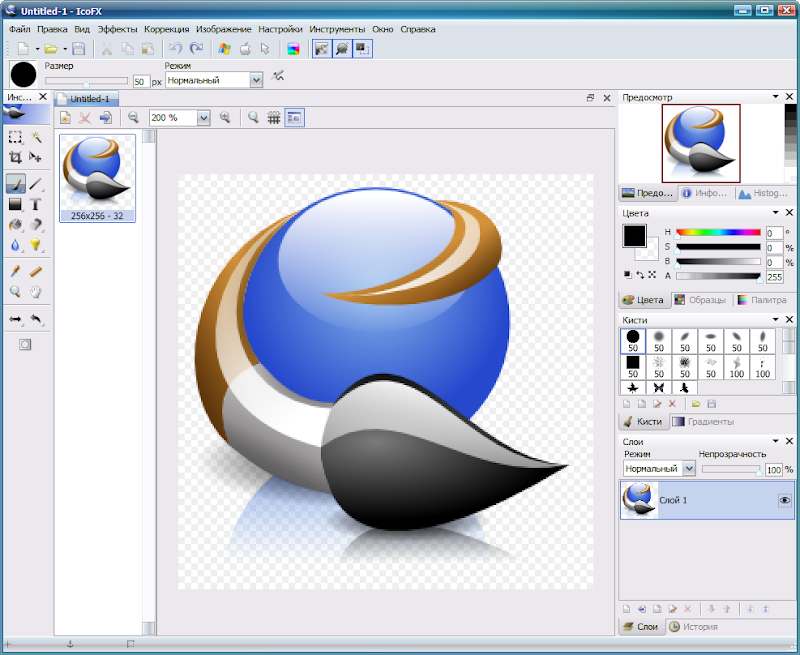
Task: Toggle the highlighted preview window button in document toolbar
Action: point(294,118)
